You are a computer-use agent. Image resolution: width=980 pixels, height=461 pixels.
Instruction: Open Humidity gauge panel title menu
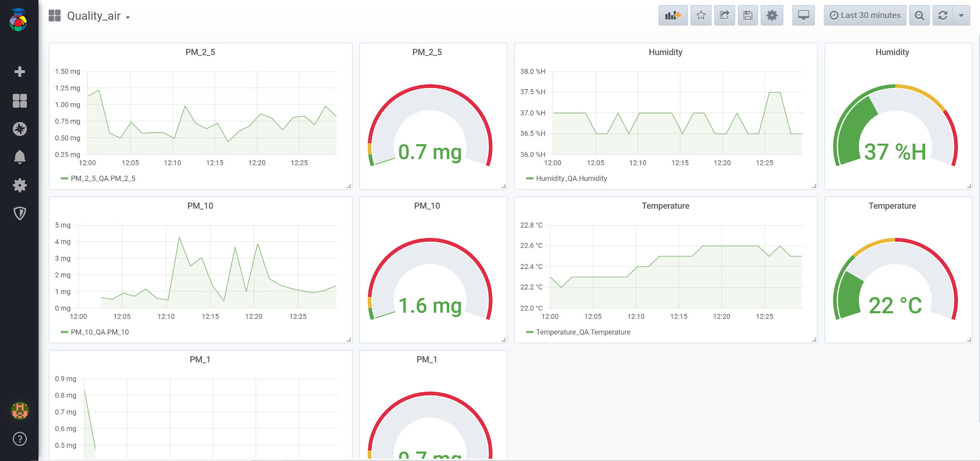click(x=892, y=52)
